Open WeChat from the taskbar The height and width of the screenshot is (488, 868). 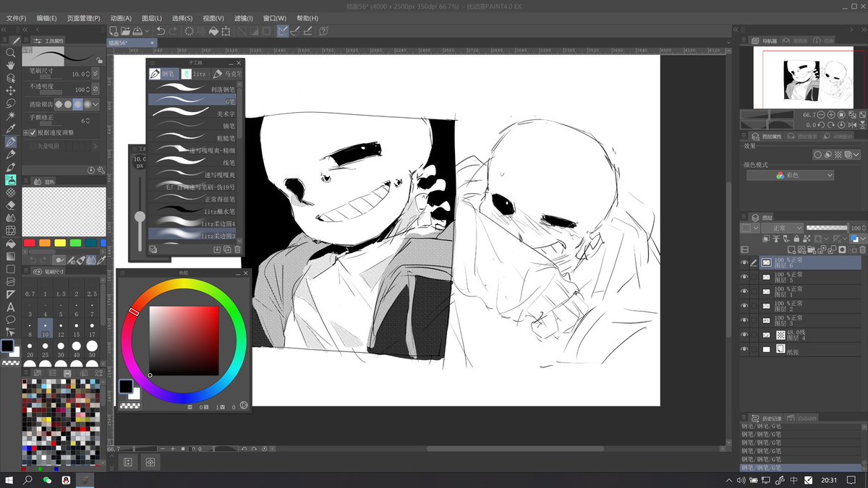coord(47,480)
